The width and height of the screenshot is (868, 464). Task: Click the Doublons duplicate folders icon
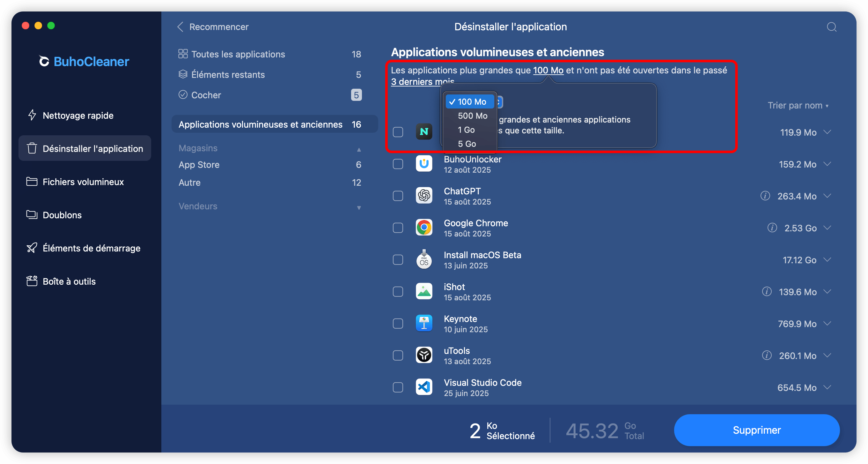32,214
